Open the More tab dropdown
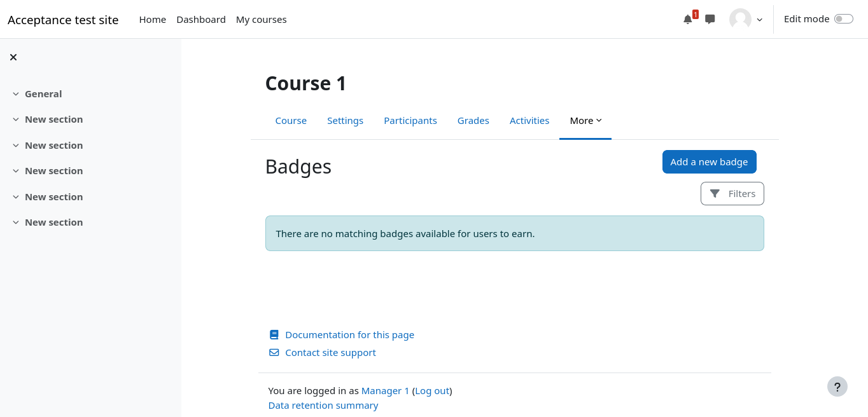Image resolution: width=868 pixels, height=417 pixels. pos(585,121)
